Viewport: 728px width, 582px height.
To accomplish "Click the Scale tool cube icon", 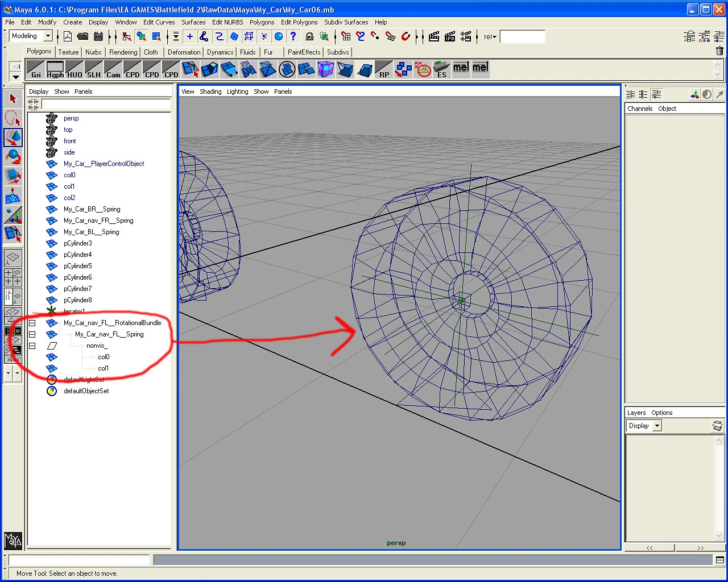I will point(13,176).
